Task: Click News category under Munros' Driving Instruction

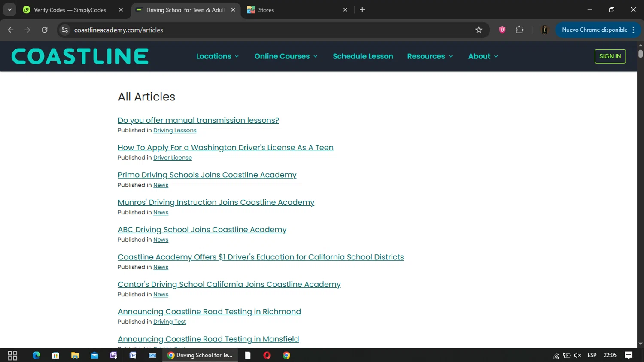Action: click(161, 213)
